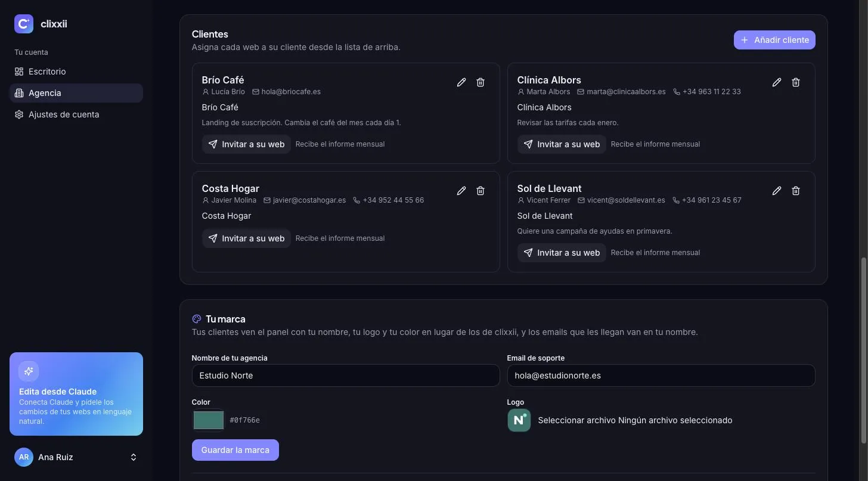The image size is (868, 481).
Task: Invite Sol de Llevant to their web
Action: [562, 253]
